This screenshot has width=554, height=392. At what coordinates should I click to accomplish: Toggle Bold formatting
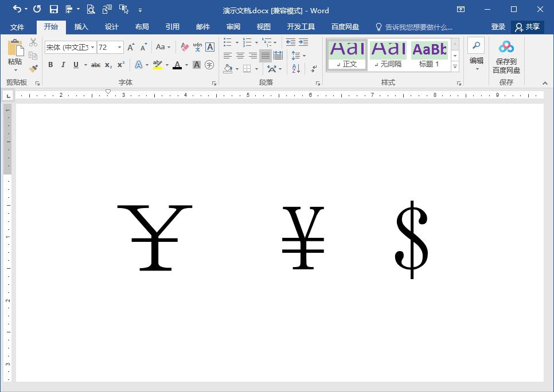click(x=50, y=65)
